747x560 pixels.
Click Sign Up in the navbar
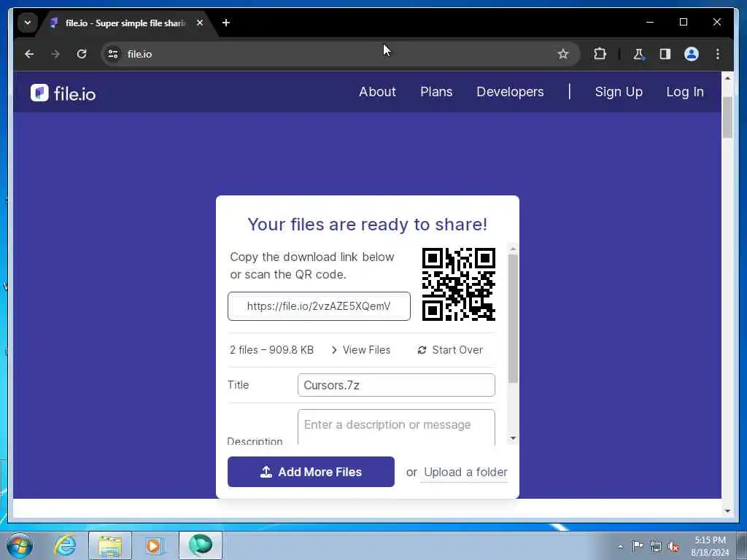pyautogui.click(x=619, y=91)
